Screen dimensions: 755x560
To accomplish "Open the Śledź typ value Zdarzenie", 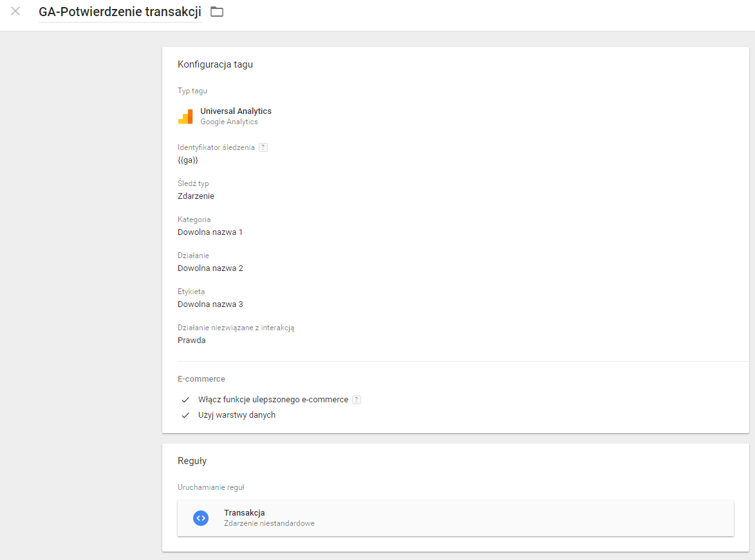I will [196, 196].
